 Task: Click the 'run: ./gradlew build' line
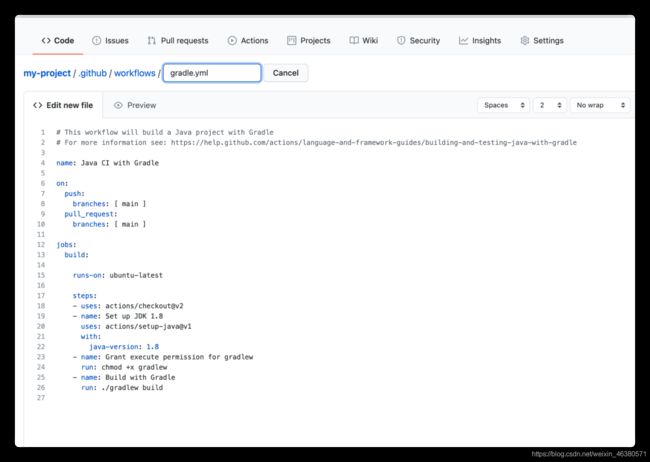(x=122, y=388)
